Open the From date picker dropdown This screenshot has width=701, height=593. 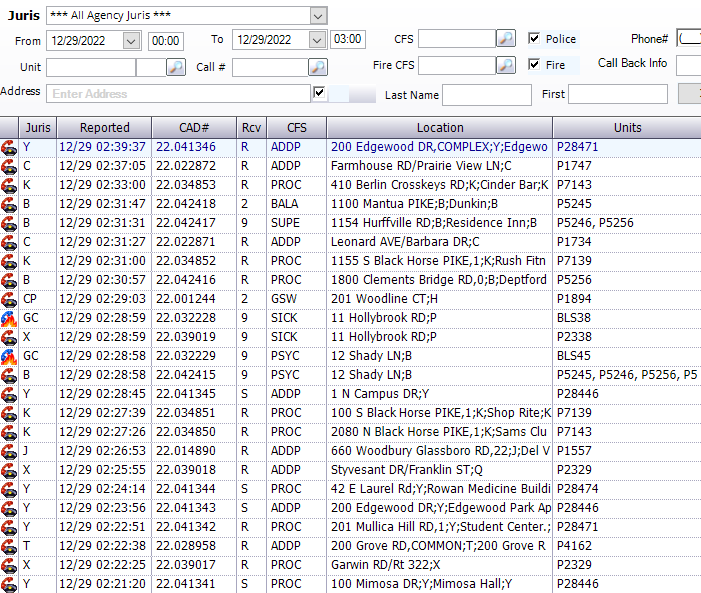click(x=131, y=41)
